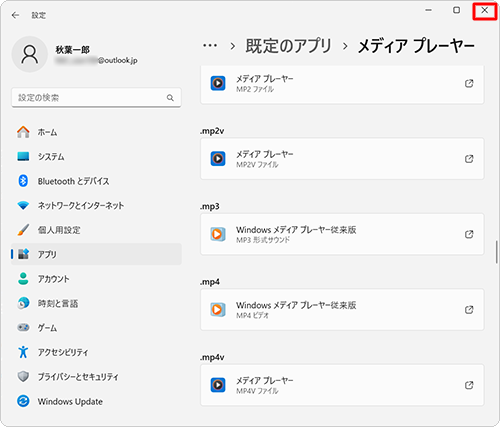Click the MP4V ファイル open-external icon
This screenshot has width=500, height=427.
(x=469, y=385)
